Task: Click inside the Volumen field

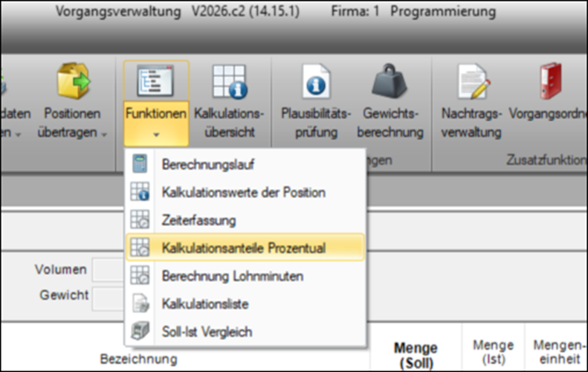Action: pos(108,269)
